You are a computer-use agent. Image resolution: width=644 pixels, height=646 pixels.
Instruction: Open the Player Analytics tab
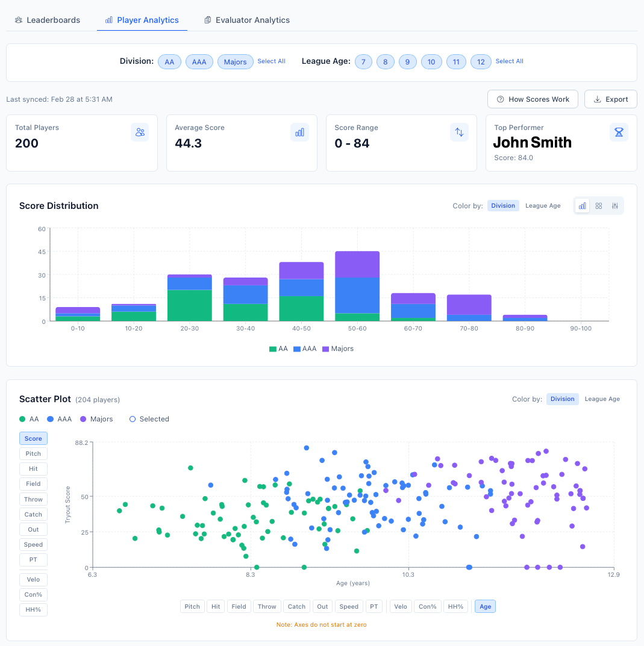pyautogui.click(x=142, y=20)
